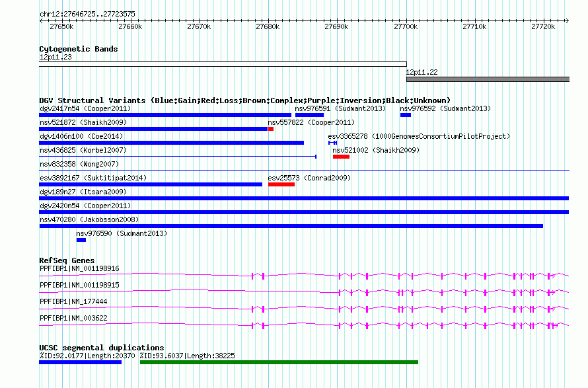Viewport: 588px width, 388px height.
Task: Select the dgv2420n54 (Cooper2011) blue bar
Action: click(304, 212)
